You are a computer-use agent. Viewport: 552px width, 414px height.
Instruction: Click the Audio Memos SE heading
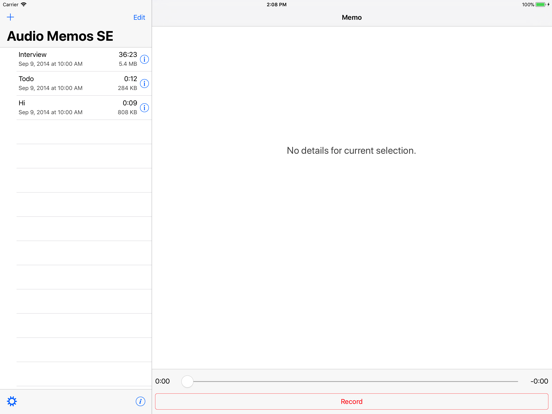[x=60, y=36]
